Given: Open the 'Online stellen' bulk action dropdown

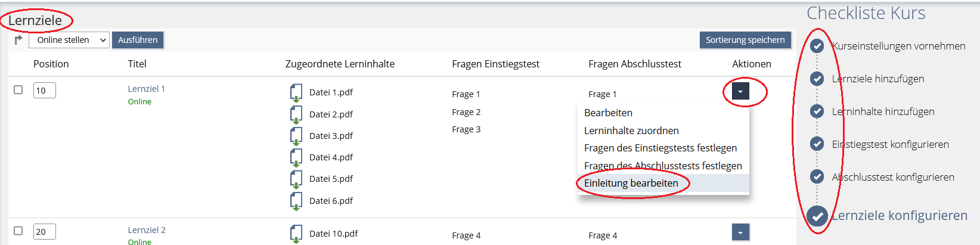Looking at the screenshot, I should 69,40.
